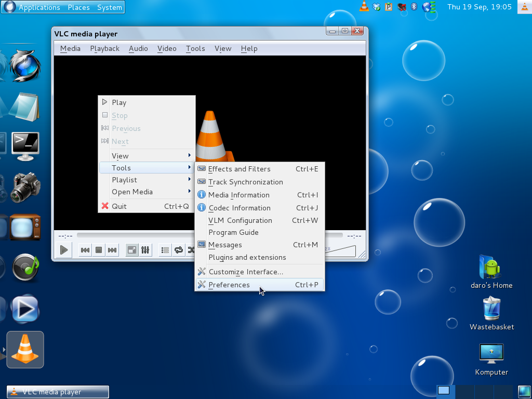Click the seek bar left of the menu
Viewport: 532px width, 399px height.
135,235
